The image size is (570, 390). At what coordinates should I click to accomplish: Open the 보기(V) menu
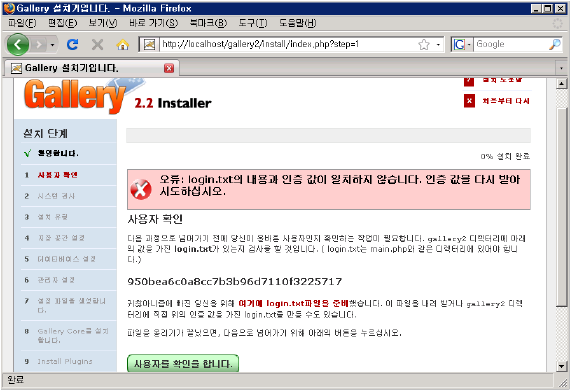(103, 23)
